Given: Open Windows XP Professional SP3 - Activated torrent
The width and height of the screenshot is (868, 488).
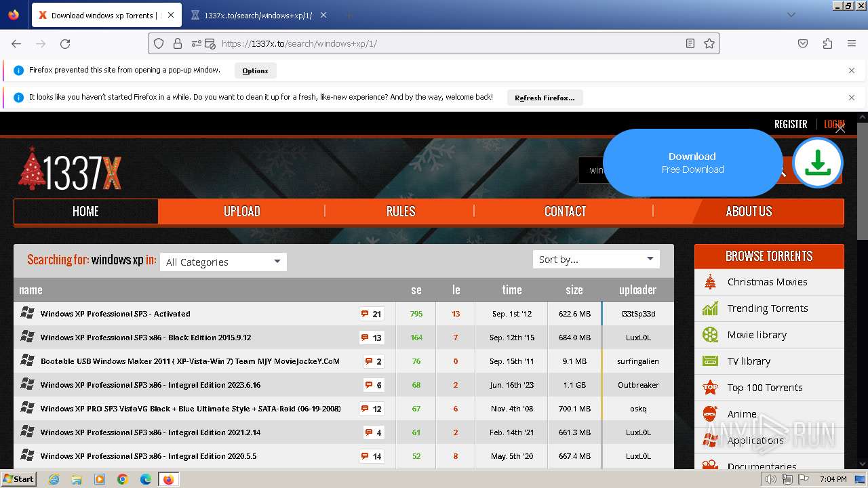Looking at the screenshot, I should coord(115,314).
